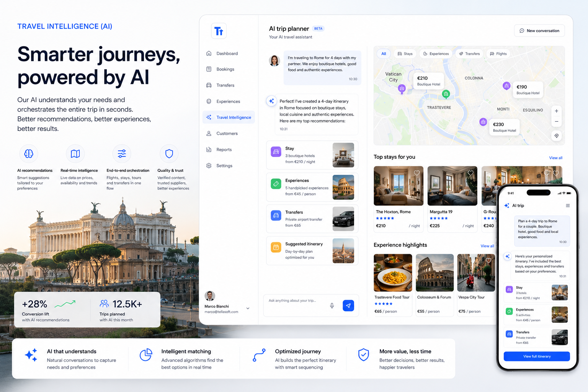Click the AI that understands sparkle icon
Viewport: 588px width, 392px height.
pos(31,355)
